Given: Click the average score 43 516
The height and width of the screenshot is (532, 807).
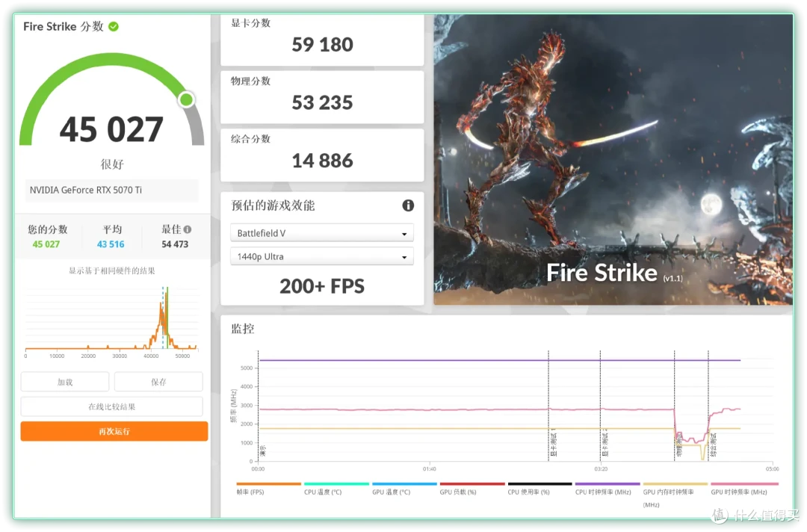Looking at the screenshot, I should [111, 244].
